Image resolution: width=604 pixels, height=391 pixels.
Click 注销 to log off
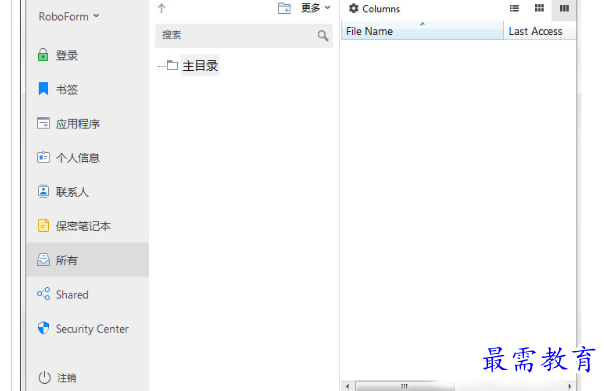(x=67, y=378)
